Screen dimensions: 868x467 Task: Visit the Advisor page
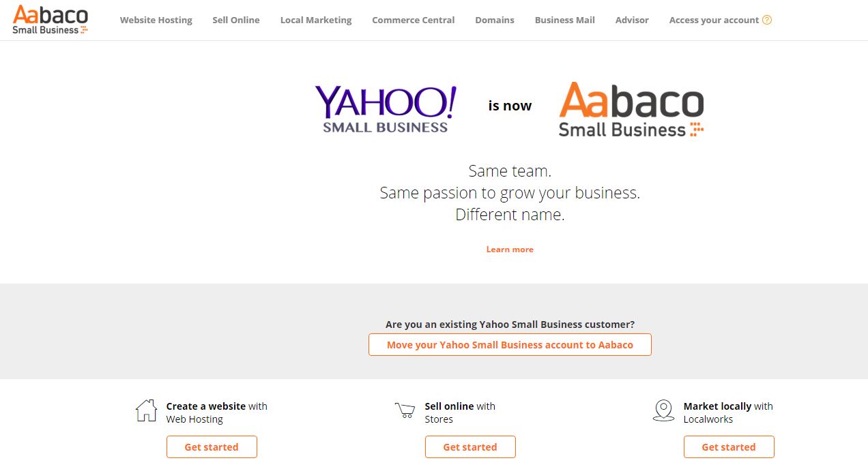[632, 20]
